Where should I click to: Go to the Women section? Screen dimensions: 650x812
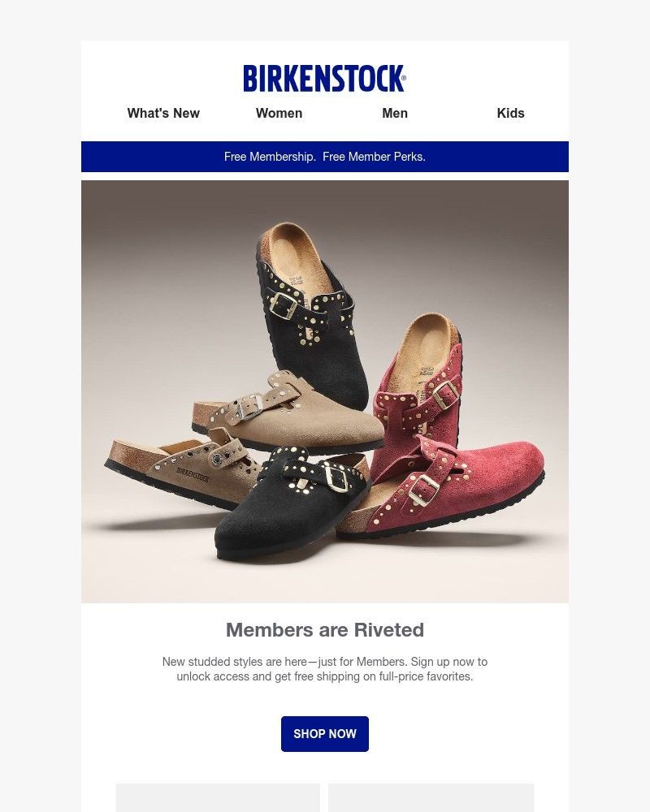(x=279, y=114)
